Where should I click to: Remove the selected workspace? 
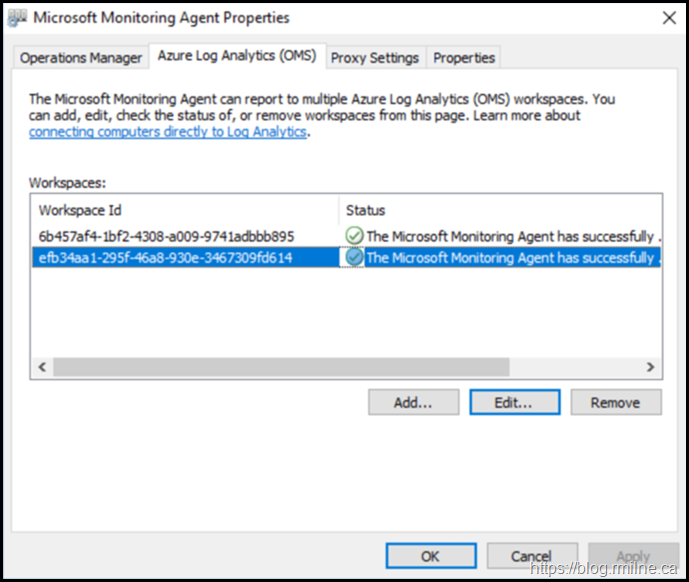point(615,402)
